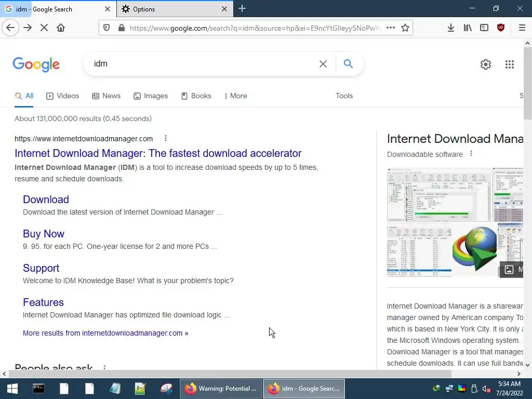Open the Internet Download Manager fastest accelerator link
This screenshot has width=532, height=399.
point(158,153)
